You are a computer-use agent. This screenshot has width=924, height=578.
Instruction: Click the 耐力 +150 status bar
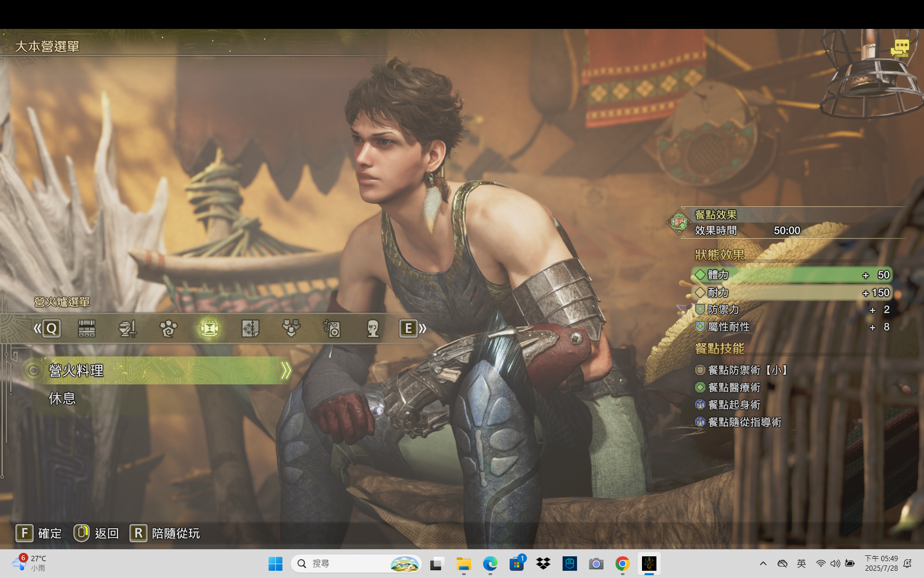(x=792, y=292)
